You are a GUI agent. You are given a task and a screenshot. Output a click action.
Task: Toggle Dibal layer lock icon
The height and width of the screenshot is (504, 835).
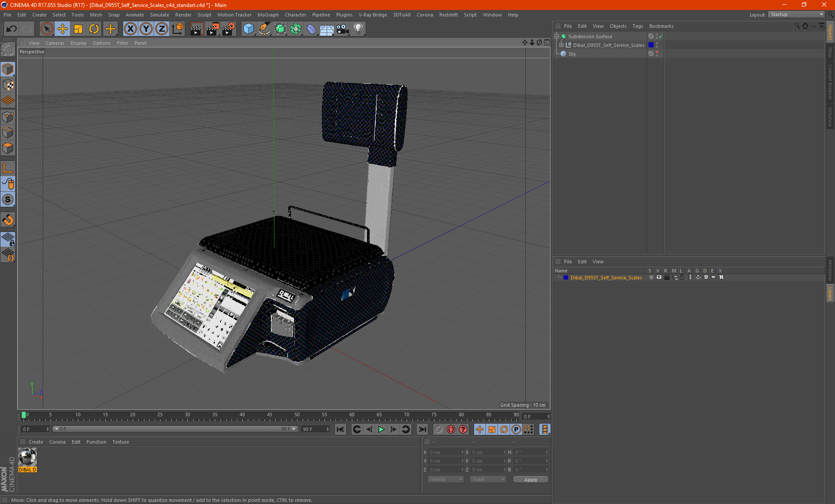pyautogui.click(x=682, y=277)
